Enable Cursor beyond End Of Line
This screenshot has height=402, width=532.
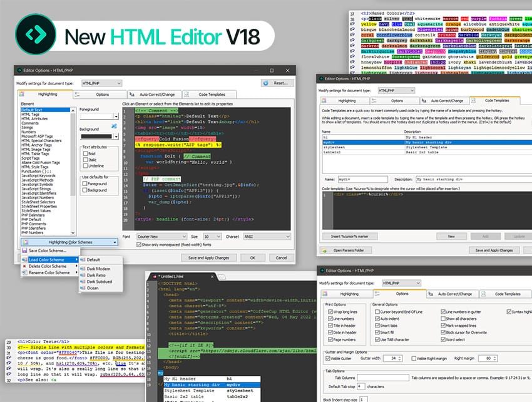click(377, 312)
